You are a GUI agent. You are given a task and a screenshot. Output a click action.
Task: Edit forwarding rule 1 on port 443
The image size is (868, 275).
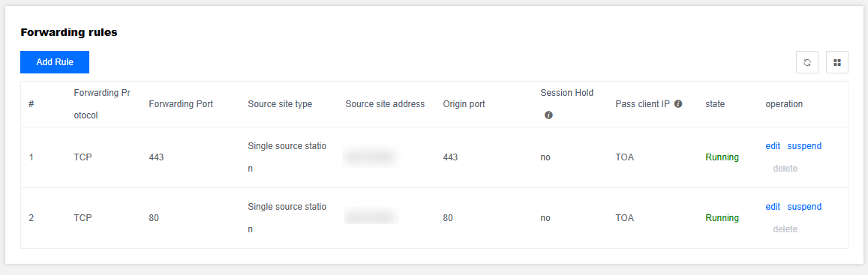tap(773, 146)
